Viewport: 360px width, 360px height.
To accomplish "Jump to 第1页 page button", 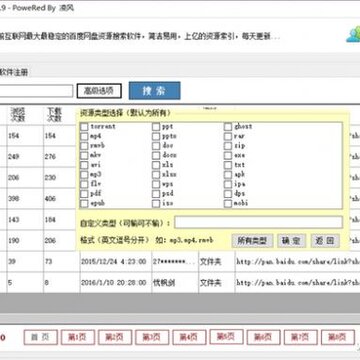I will tap(78, 337).
